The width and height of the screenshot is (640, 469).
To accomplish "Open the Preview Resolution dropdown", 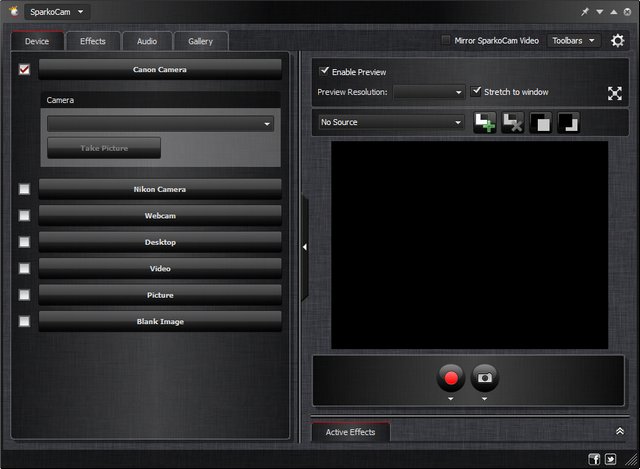I will pyautogui.click(x=429, y=92).
